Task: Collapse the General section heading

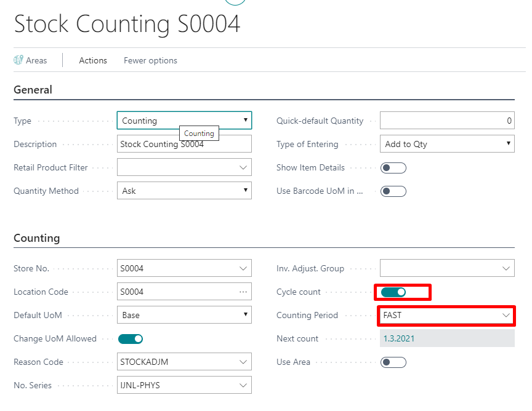Action: (x=33, y=90)
